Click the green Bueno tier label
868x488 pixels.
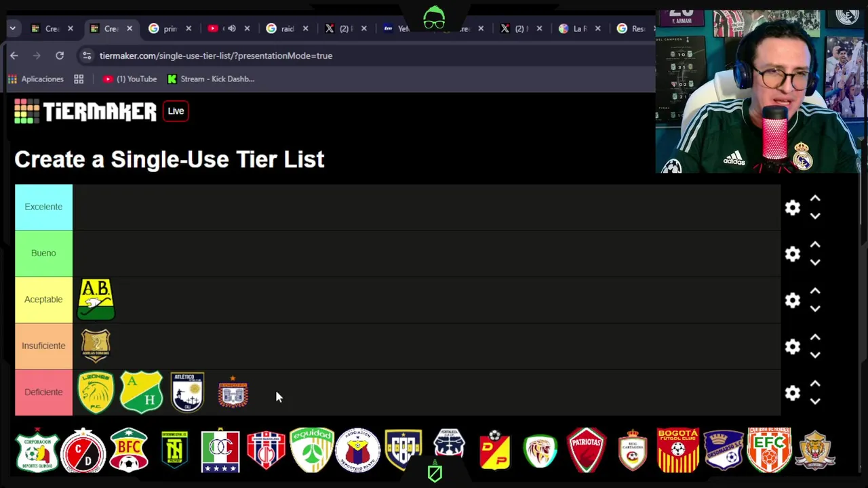point(43,253)
